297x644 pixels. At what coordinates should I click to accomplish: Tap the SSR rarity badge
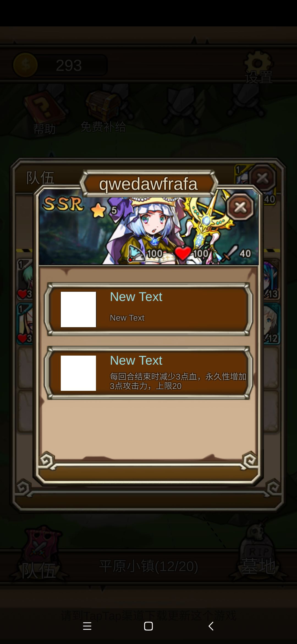pyautogui.click(x=63, y=204)
